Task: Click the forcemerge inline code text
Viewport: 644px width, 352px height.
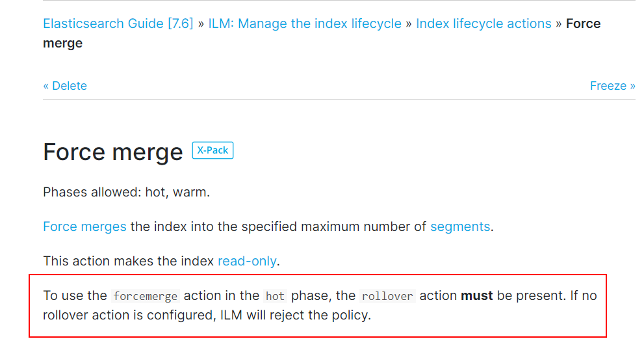Action: point(146,296)
